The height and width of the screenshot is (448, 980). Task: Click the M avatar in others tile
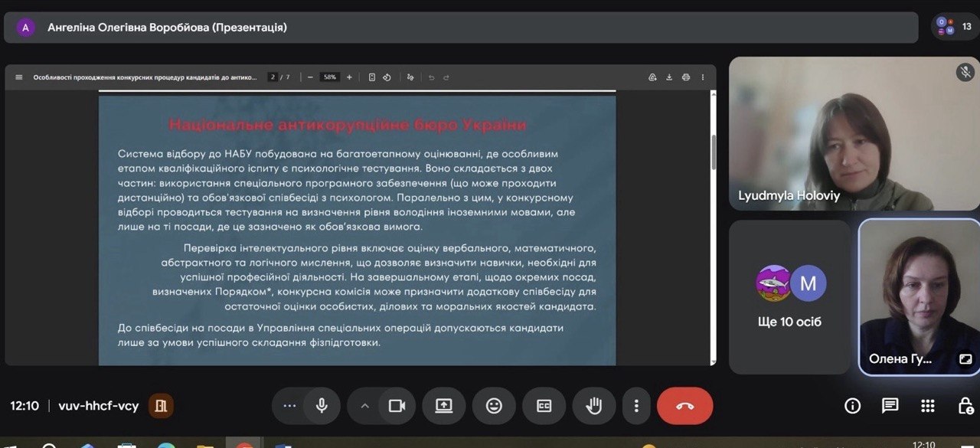808,283
